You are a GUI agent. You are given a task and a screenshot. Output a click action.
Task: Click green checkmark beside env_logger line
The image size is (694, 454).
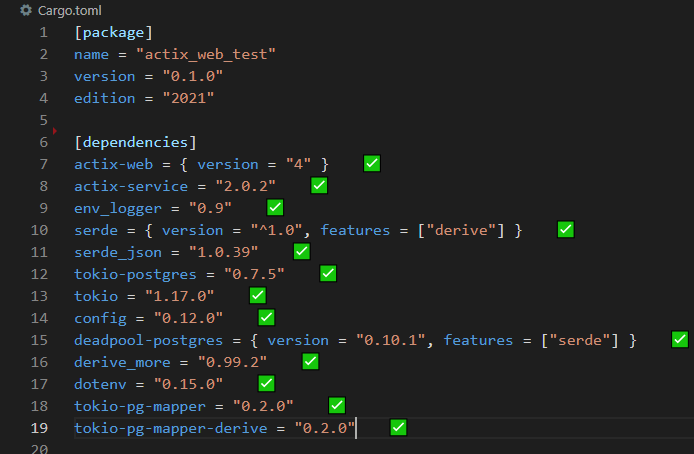pos(275,207)
